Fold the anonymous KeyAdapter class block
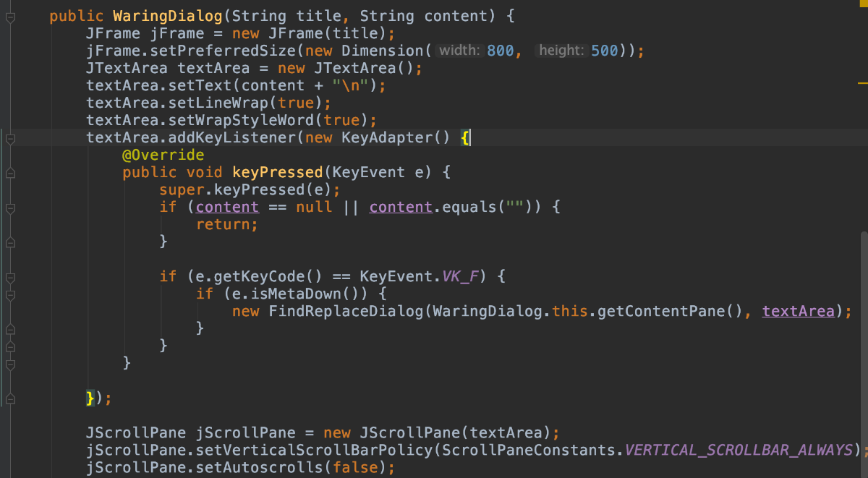 (x=9, y=137)
